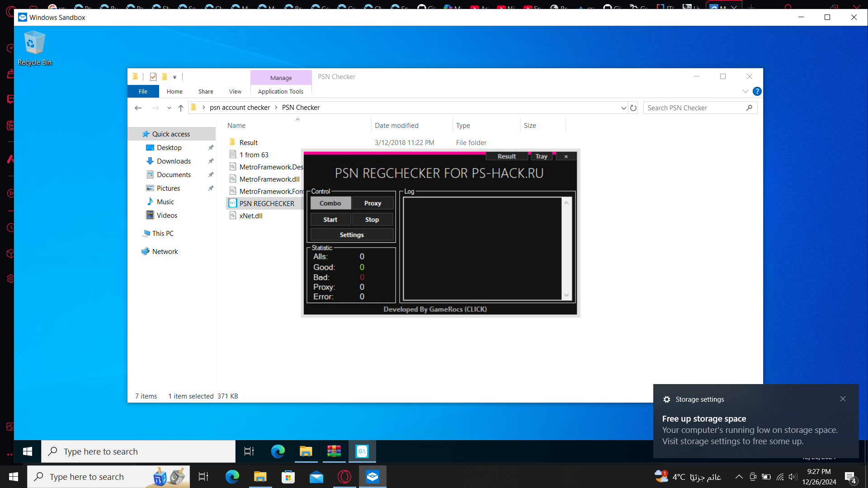Switch to the View ribbon tab
This screenshot has width=868, height=488.
click(x=235, y=91)
